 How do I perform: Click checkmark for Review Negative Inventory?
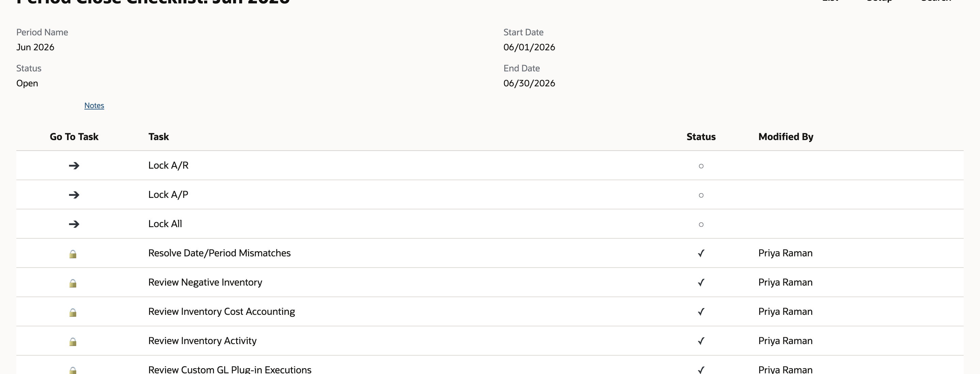tap(701, 283)
